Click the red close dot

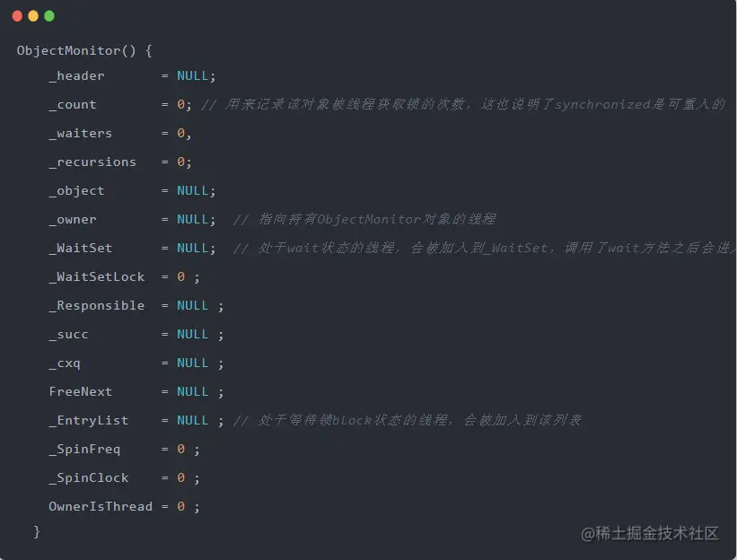(x=17, y=16)
